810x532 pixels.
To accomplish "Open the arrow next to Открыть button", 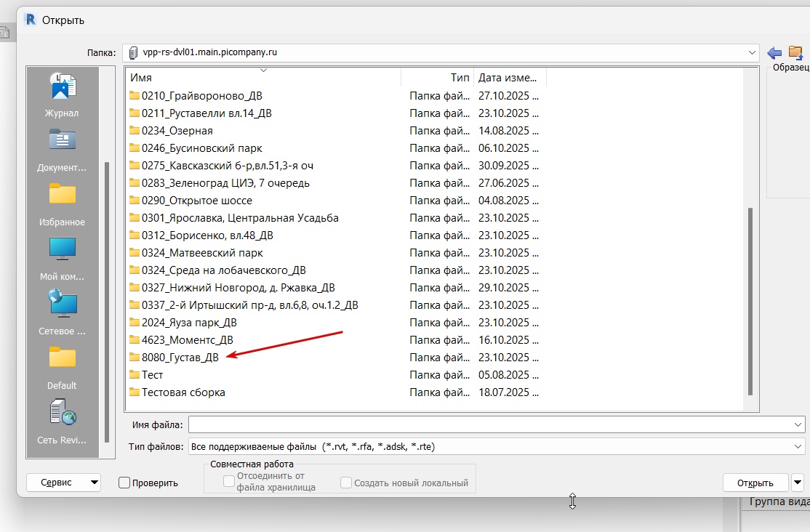I will (x=798, y=483).
